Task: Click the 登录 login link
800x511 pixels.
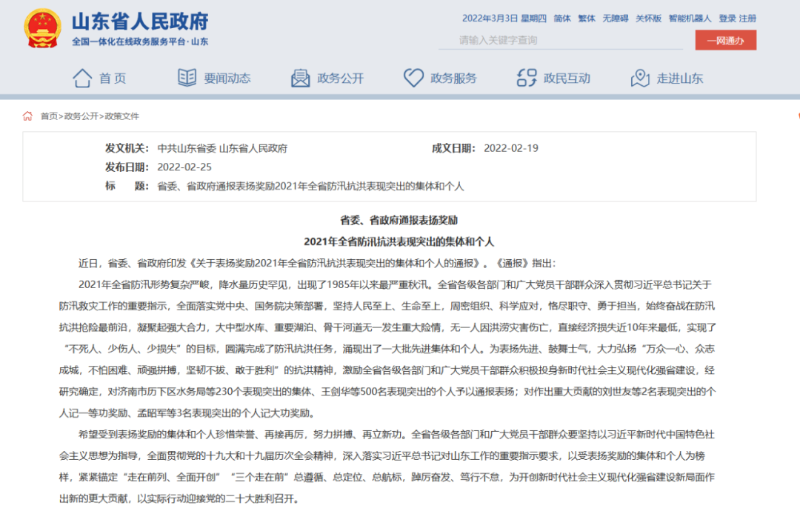Action: point(727,18)
